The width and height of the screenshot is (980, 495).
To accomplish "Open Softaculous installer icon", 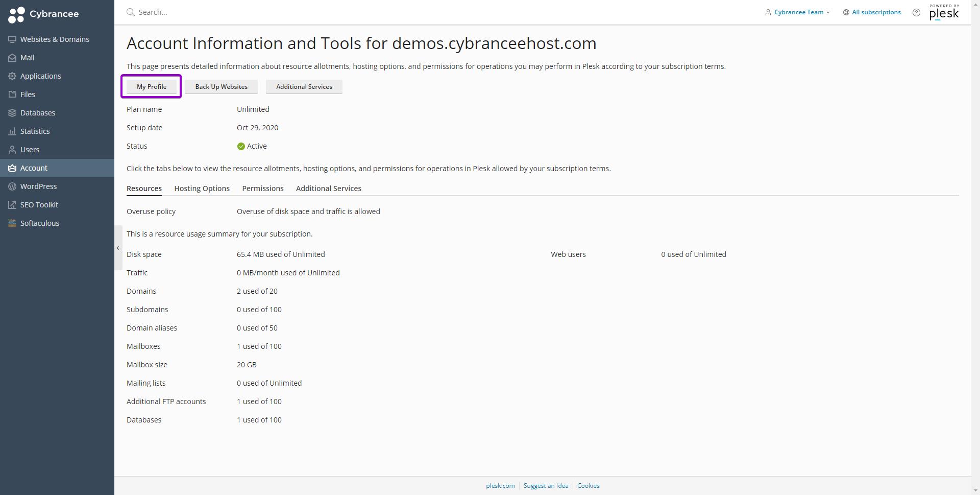I will point(12,223).
